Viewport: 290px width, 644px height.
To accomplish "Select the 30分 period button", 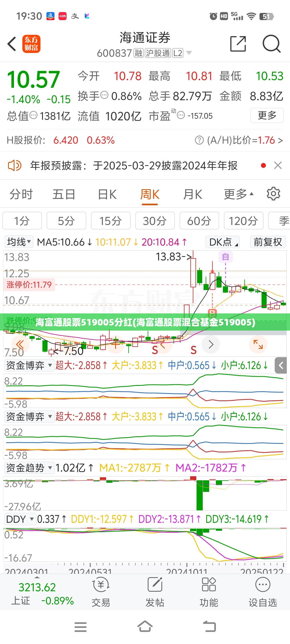I will 155,221.
